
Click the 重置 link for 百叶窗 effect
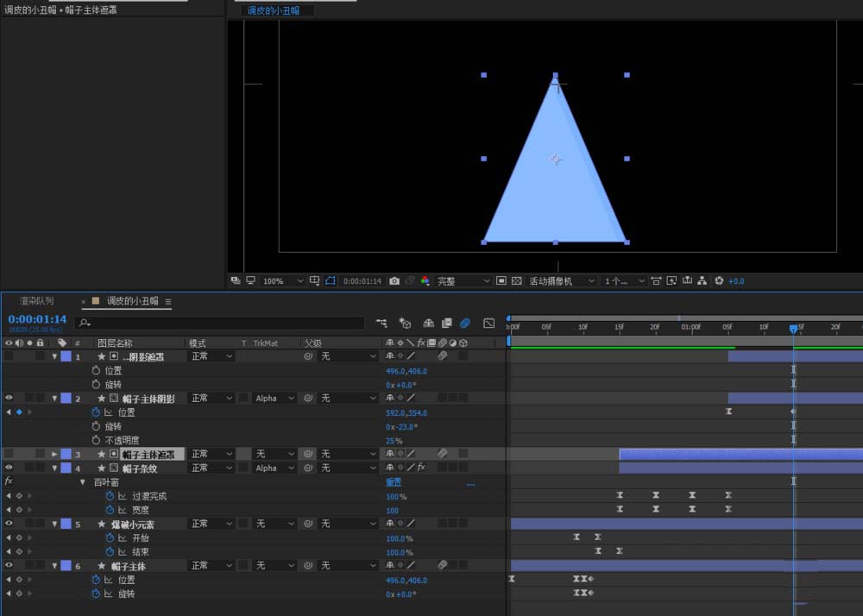point(393,482)
